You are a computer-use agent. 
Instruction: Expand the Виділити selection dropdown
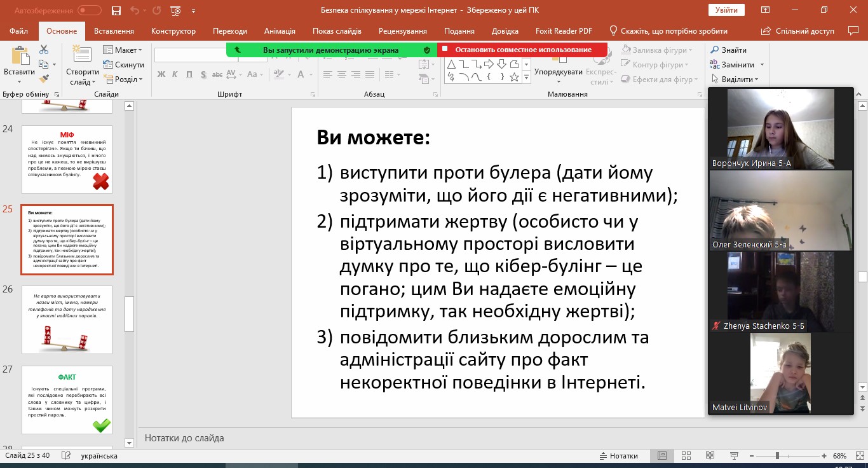point(739,79)
